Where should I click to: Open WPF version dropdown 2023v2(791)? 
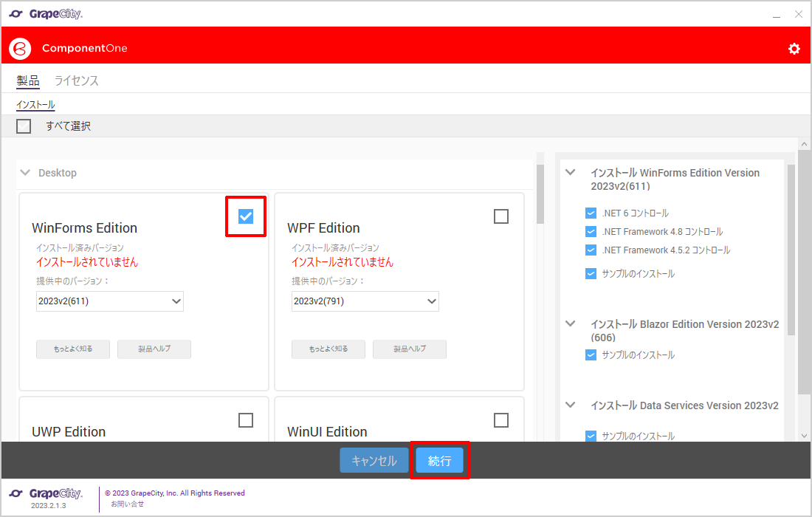(x=365, y=301)
